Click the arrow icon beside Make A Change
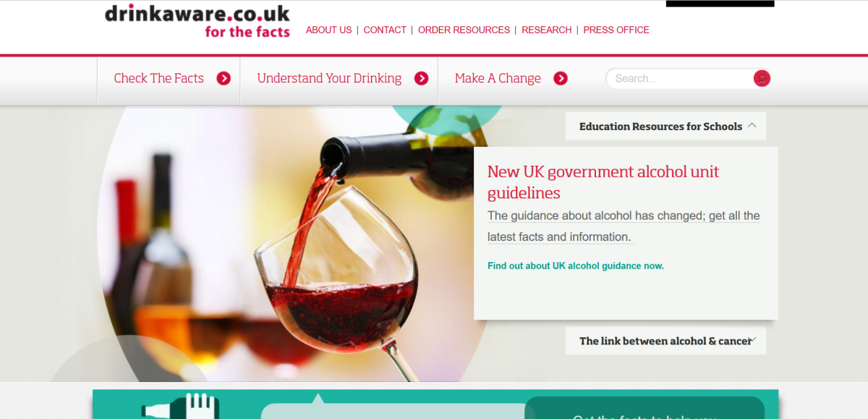Viewport: 868px width, 419px height. 561,78
